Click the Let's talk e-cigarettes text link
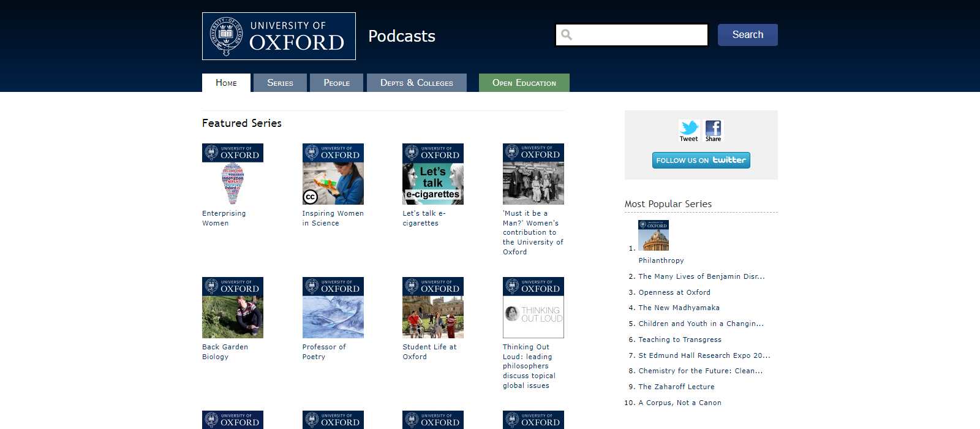 (x=424, y=218)
